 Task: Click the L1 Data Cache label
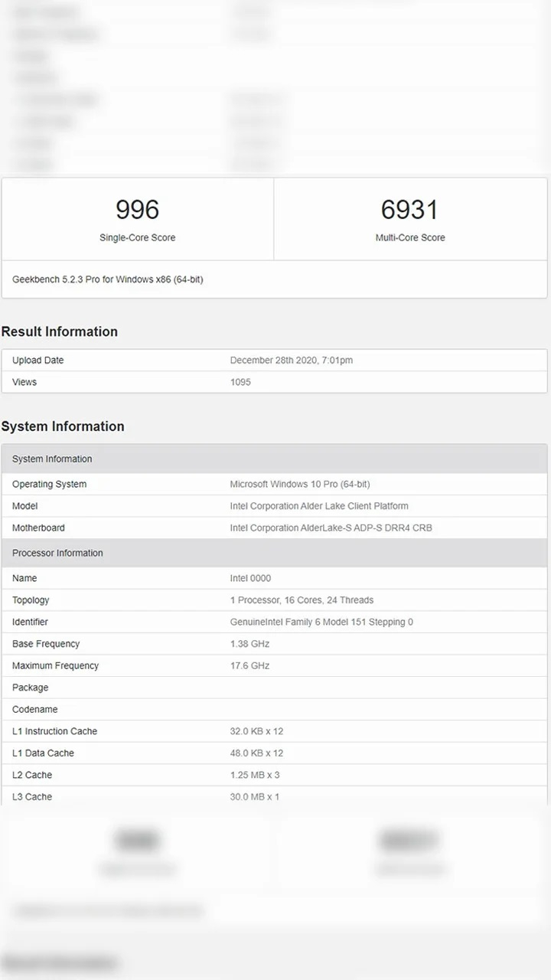tap(44, 753)
